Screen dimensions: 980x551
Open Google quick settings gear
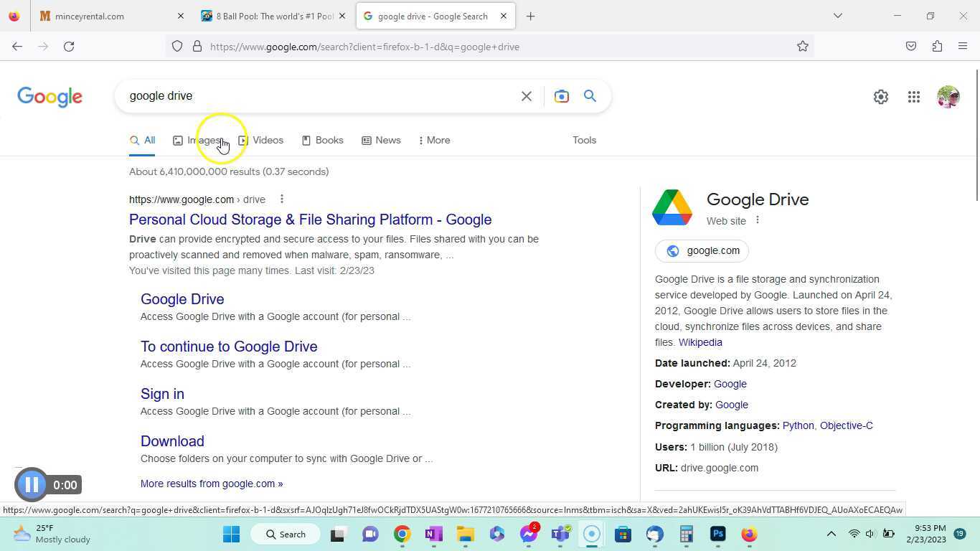pos(881,96)
